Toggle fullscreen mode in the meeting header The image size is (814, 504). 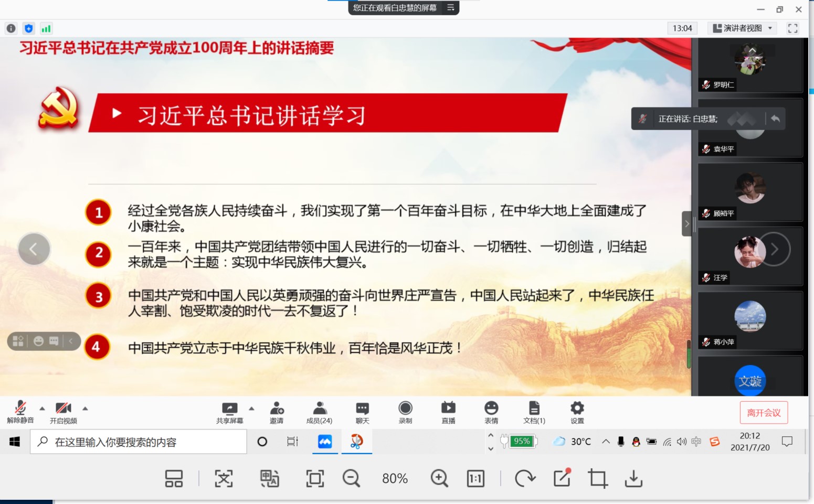pos(792,28)
